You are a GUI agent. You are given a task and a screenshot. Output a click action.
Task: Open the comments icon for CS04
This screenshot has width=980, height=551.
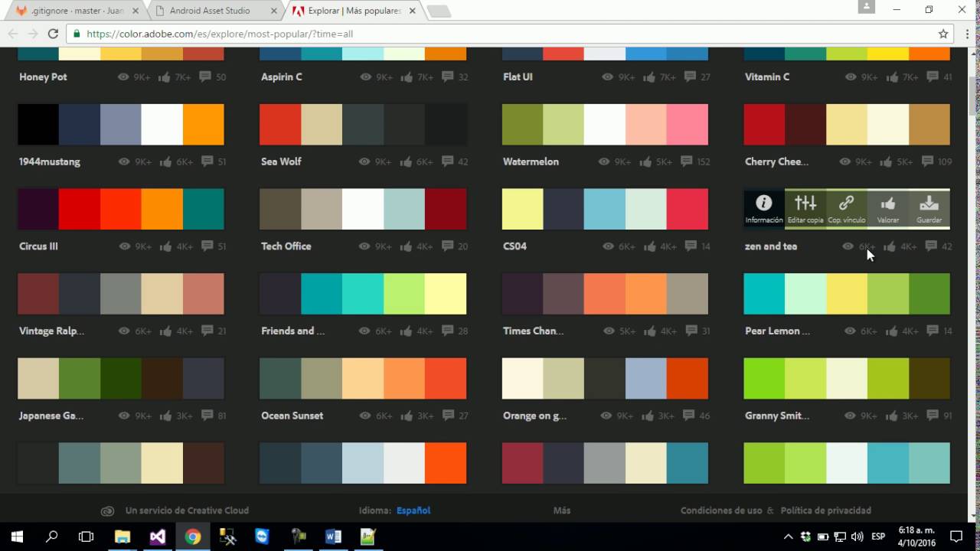689,246
